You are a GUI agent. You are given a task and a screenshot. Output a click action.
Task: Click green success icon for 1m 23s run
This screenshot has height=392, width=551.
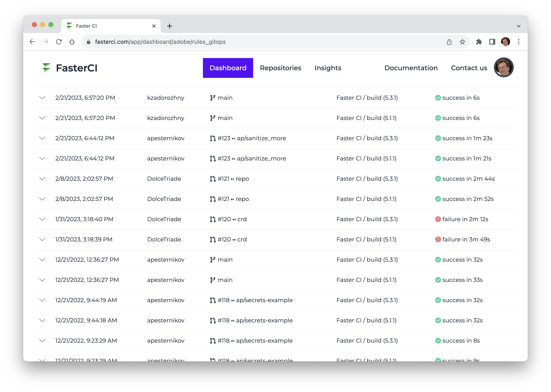[438, 138]
